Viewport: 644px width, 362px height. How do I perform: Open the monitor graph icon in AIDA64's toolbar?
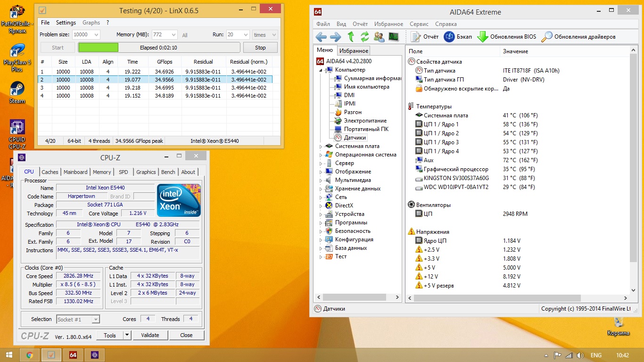pos(394,37)
